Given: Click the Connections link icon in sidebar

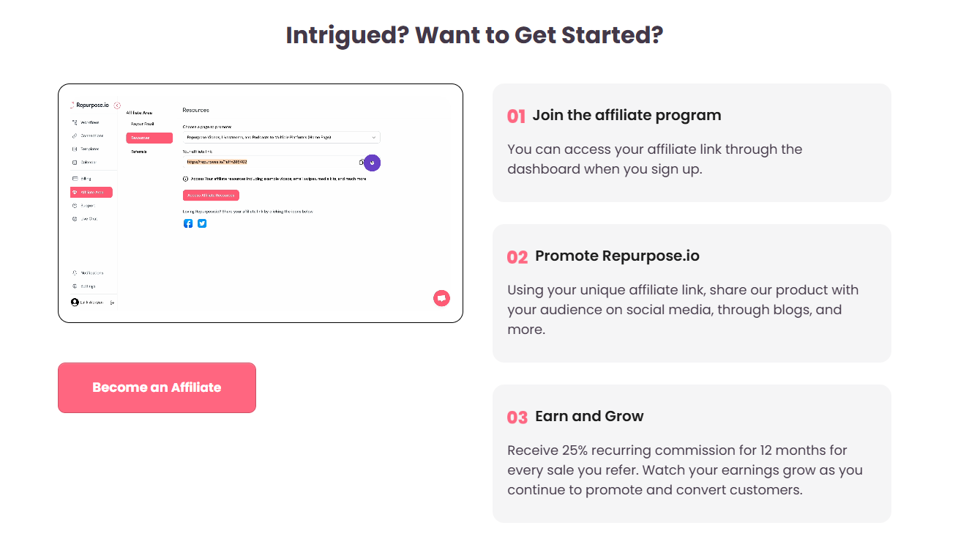Looking at the screenshot, I should 75,135.
